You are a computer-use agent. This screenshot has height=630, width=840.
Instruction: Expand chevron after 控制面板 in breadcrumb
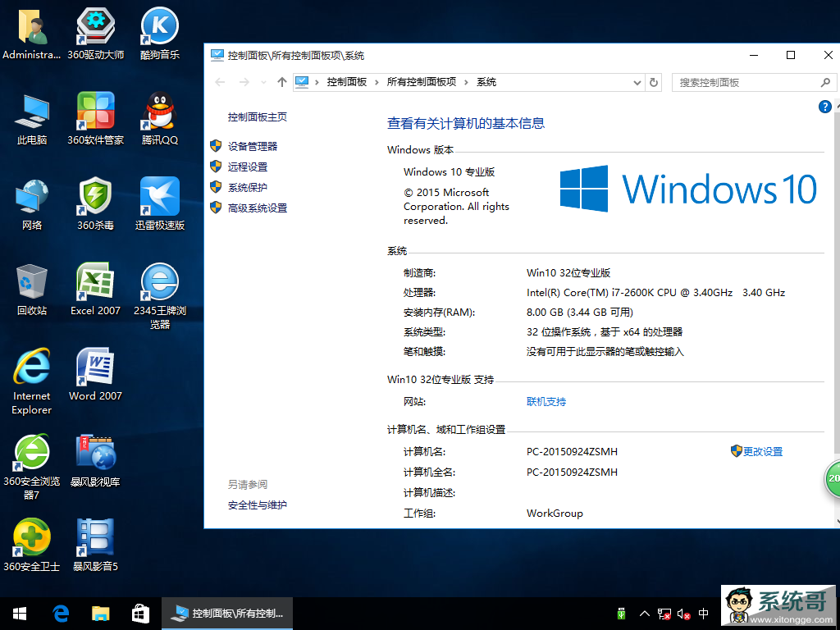pos(377,83)
